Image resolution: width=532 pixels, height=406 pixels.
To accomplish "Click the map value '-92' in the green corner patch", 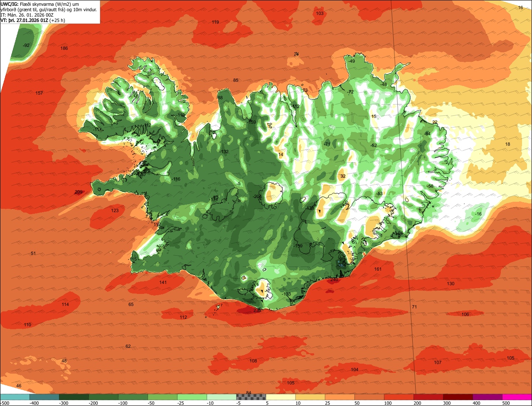I will click(x=27, y=45).
